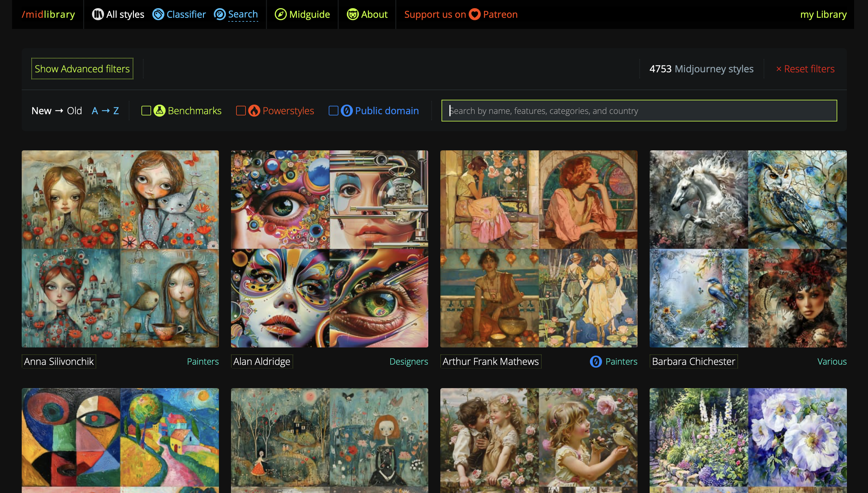Click the Classifier tag icon
Screen dimensions: 868x493
click(158, 14)
